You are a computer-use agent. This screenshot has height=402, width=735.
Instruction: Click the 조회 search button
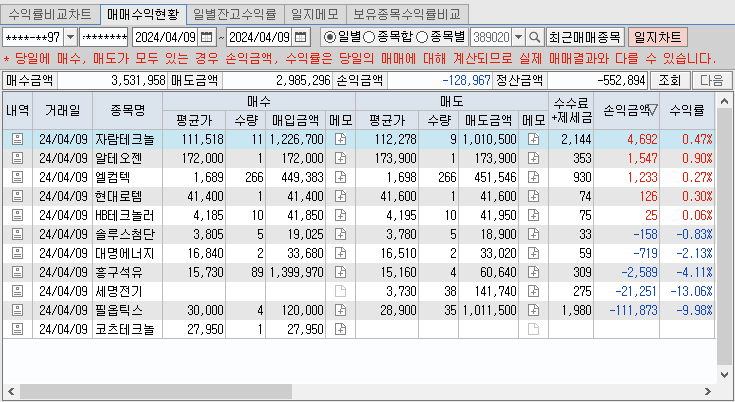(669, 81)
